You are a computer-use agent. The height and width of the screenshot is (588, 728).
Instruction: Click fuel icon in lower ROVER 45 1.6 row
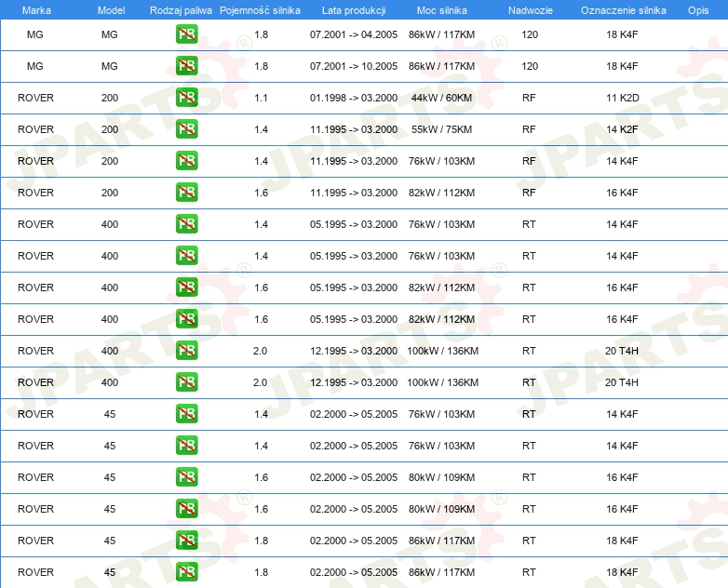186,509
